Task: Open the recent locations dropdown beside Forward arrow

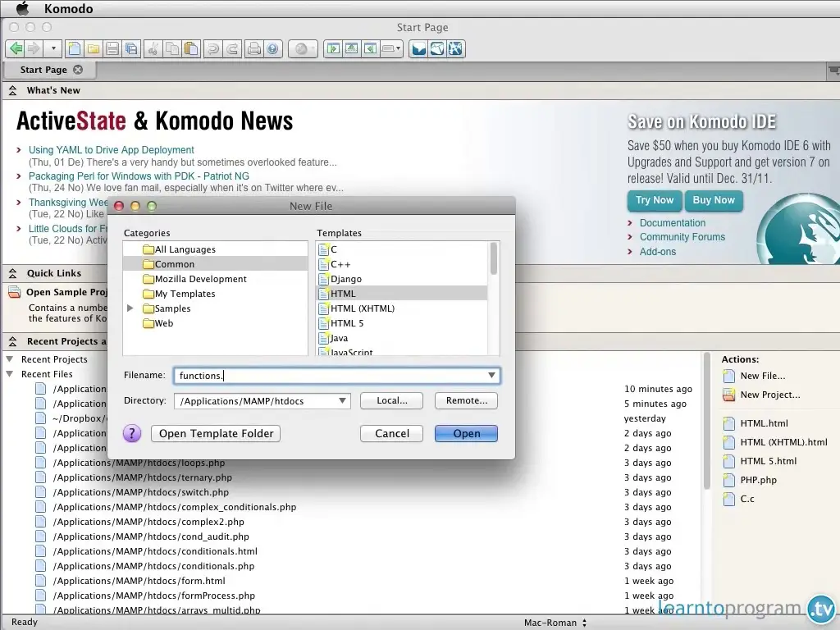Action: [x=53, y=48]
